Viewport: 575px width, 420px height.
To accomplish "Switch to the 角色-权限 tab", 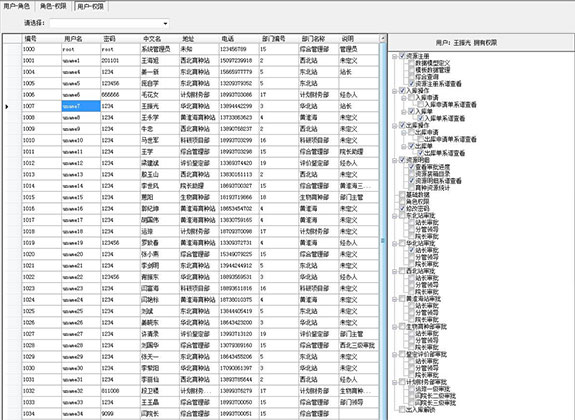I will [53, 6].
